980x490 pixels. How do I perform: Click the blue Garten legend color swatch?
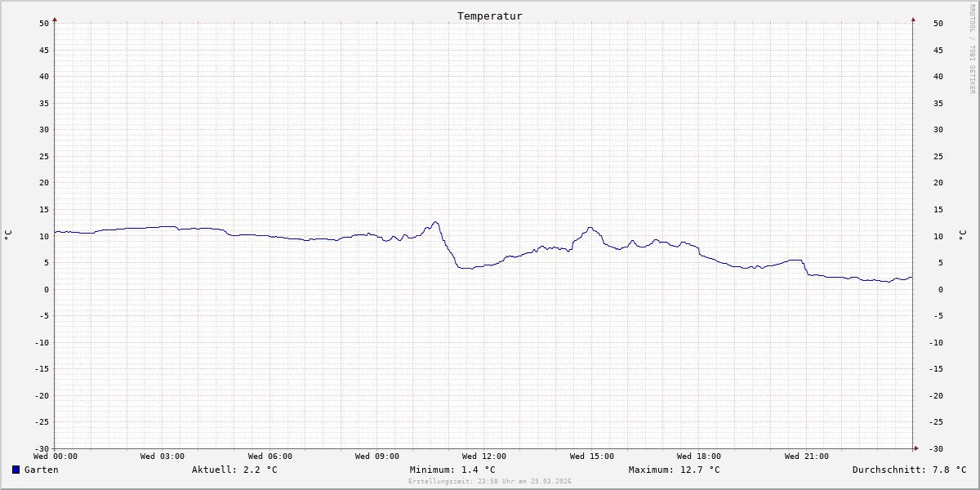(16, 470)
